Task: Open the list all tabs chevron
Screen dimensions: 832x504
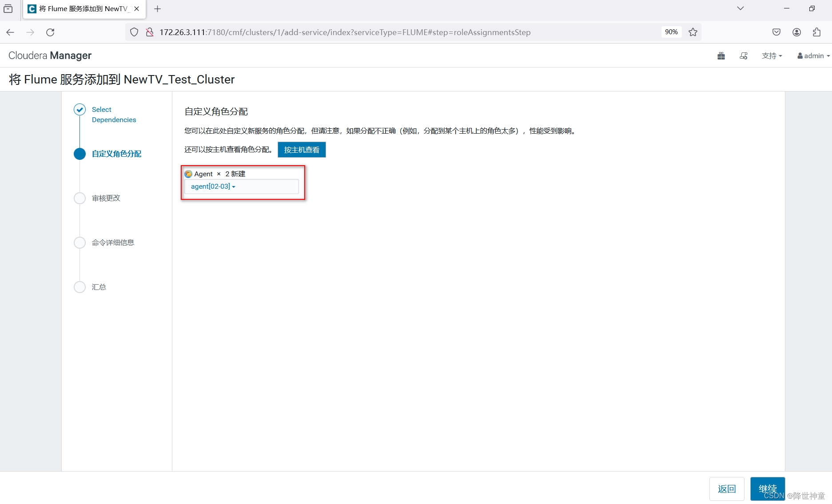Action: (740, 8)
